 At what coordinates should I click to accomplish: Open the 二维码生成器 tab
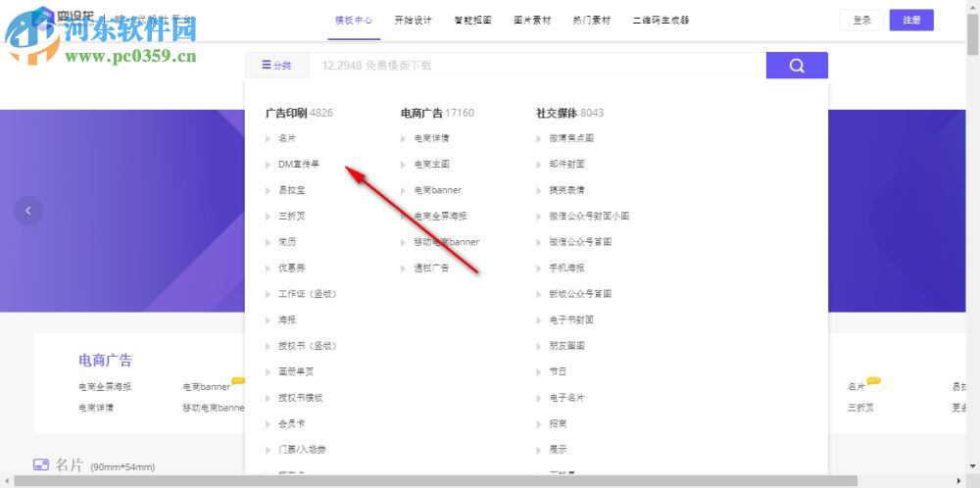click(661, 20)
